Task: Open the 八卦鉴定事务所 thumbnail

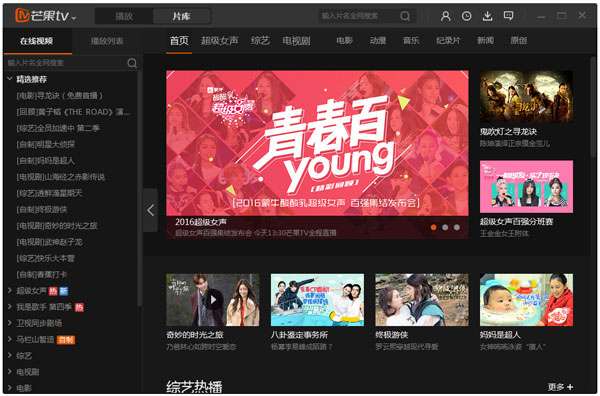Action: click(x=317, y=300)
